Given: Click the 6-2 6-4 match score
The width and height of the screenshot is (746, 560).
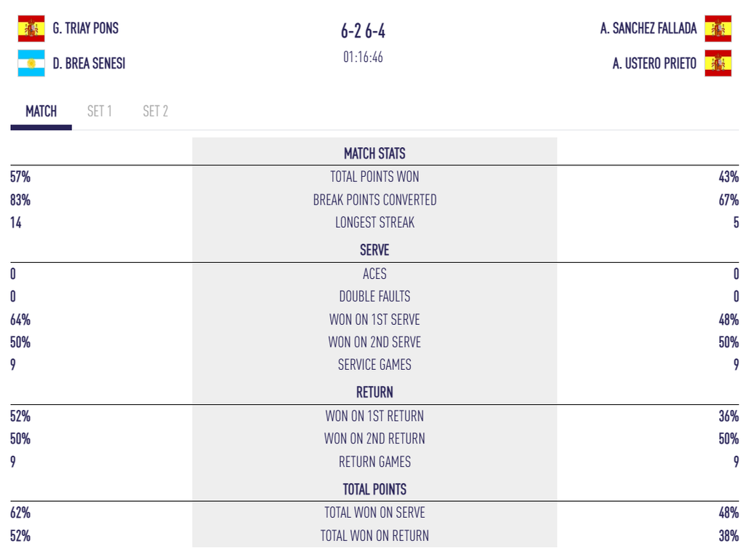Looking at the screenshot, I should click(363, 31).
